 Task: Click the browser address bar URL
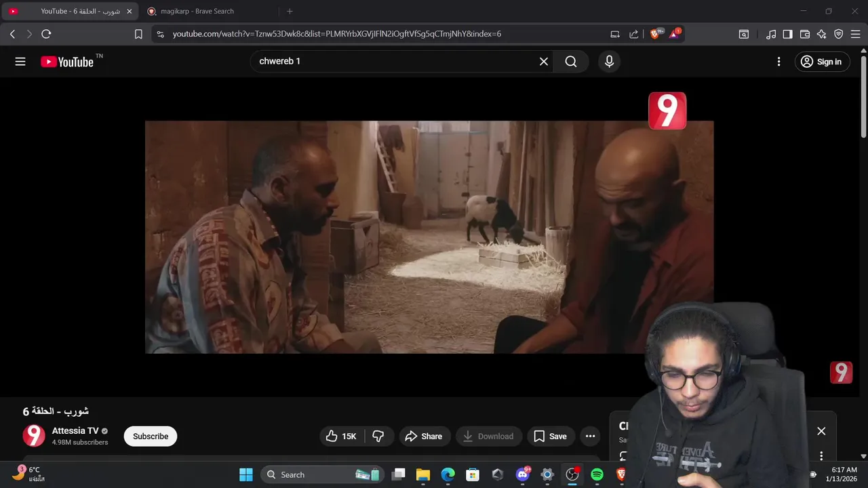point(337,34)
